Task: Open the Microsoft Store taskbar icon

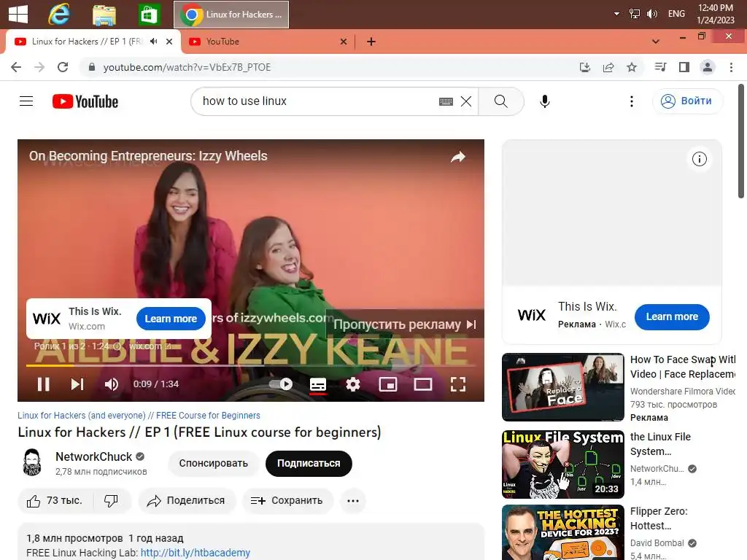Action: [149, 15]
